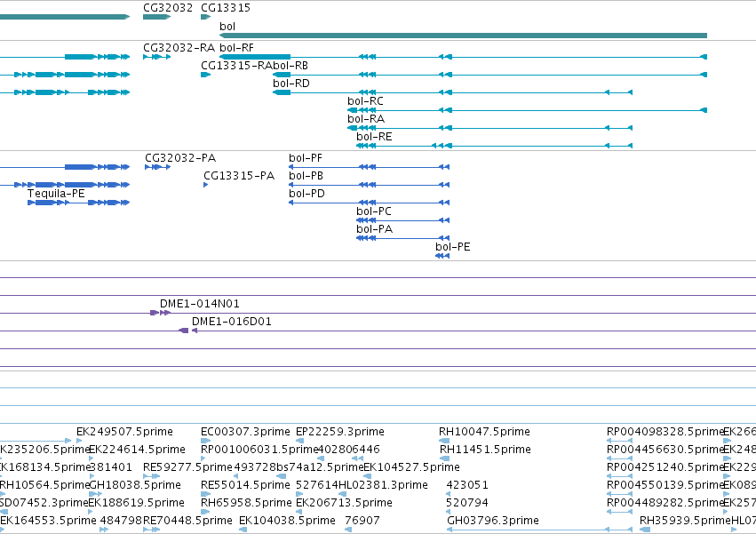Select the CG13315-PA protein label
Viewport: 756px width, 534px height.
[239, 176]
